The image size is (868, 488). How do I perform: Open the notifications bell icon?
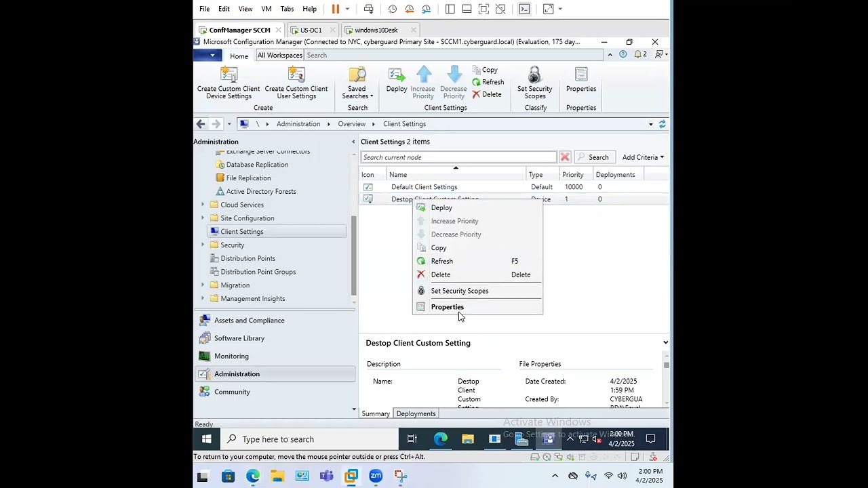(638, 54)
